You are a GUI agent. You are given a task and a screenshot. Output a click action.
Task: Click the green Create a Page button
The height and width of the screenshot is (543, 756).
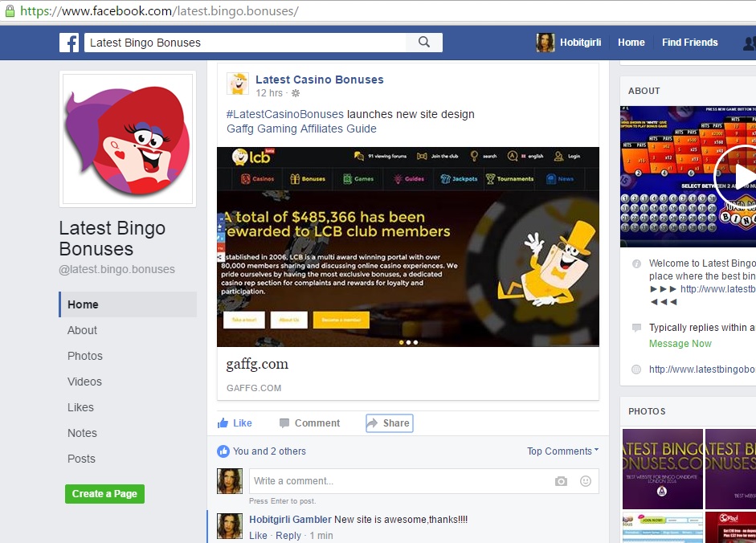[104, 494]
